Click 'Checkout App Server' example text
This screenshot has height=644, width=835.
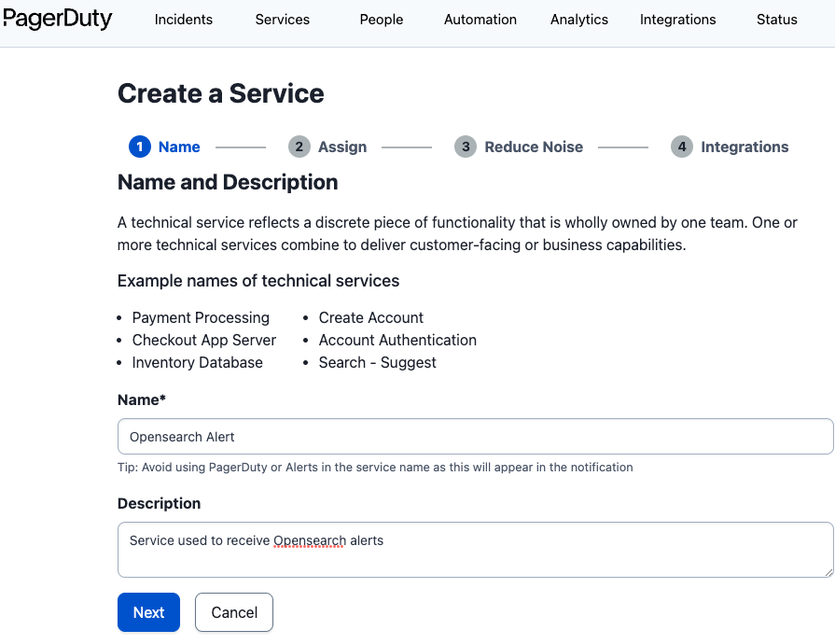204,341
